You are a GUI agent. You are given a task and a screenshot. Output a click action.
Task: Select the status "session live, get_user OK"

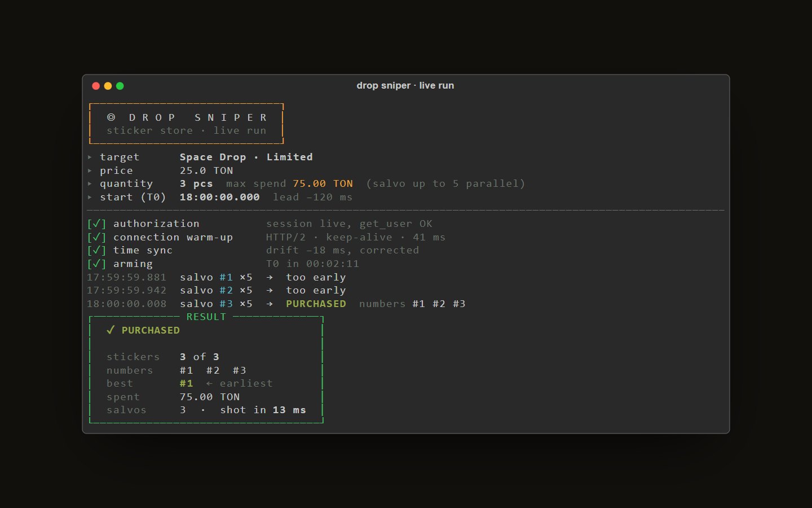point(350,224)
